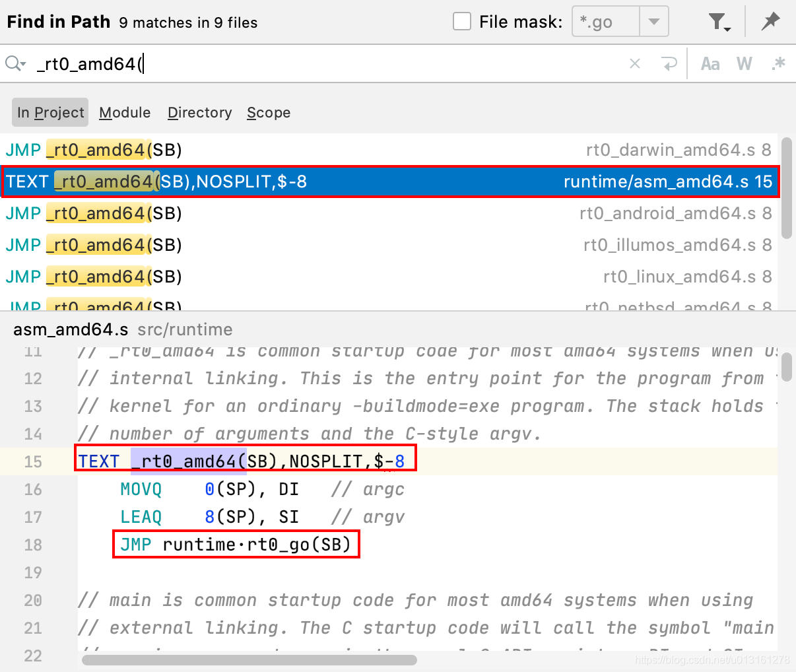Enable the File mask checkbox
The image size is (796, 672).
click(462, 22)
